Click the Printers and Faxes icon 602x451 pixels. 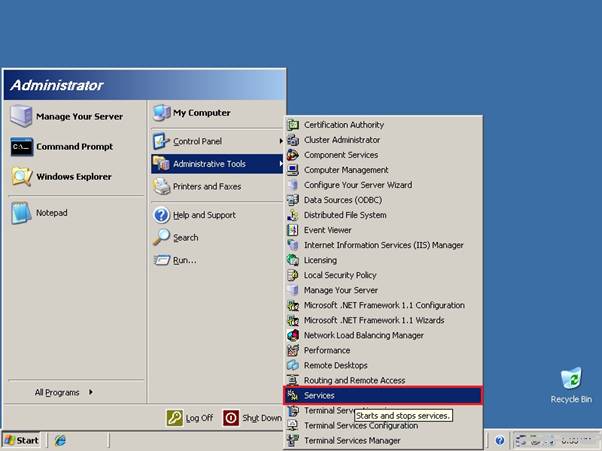tap(161, 187)
